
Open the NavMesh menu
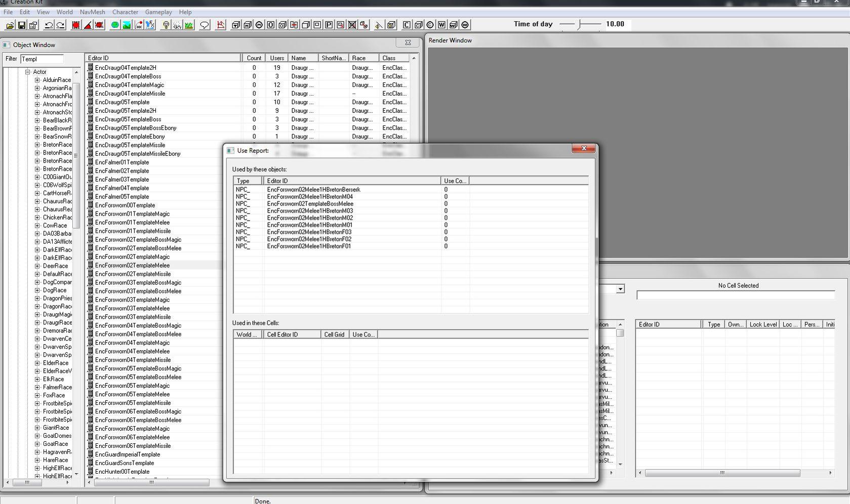(x=92, y=12)
